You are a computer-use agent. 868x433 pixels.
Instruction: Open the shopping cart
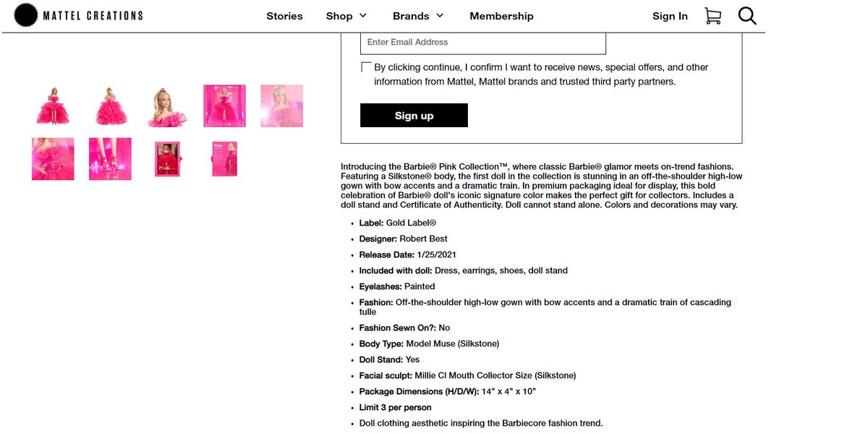[x=712, y=15]
